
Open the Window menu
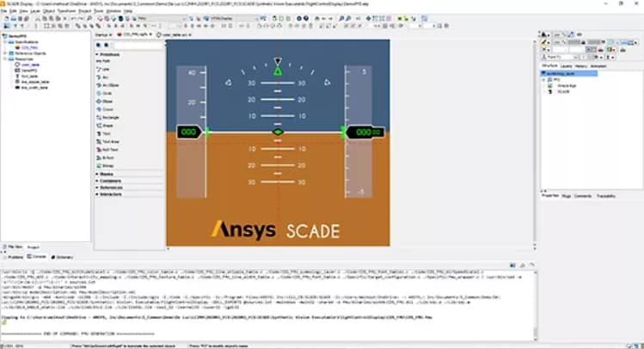pos(113,11)
